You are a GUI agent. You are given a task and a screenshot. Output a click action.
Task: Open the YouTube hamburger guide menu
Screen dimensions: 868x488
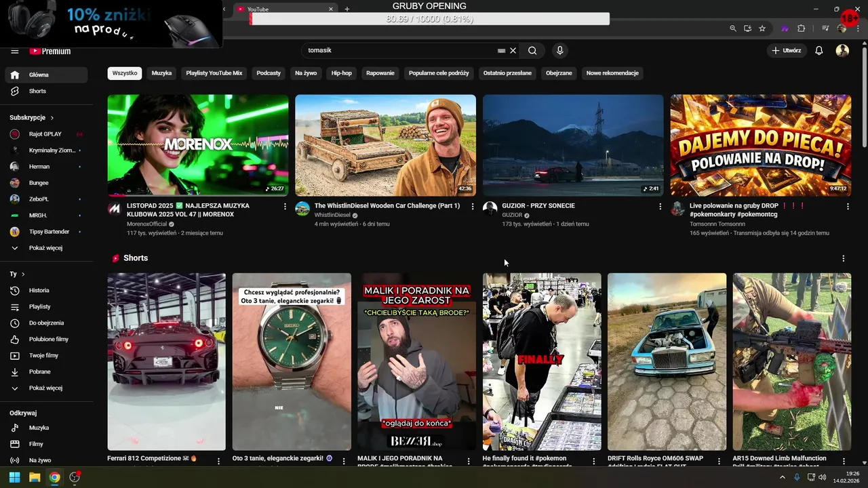pyautogui.click(x=14, y=51)
